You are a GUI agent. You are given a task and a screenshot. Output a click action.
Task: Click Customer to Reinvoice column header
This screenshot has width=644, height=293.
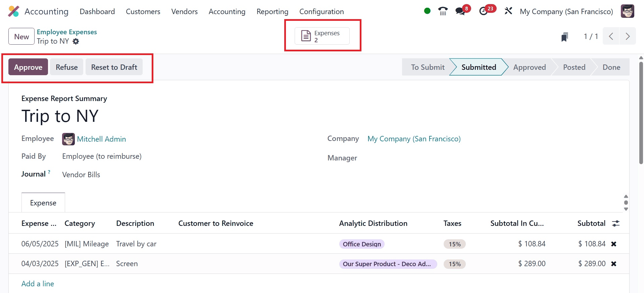pos(216,223)
